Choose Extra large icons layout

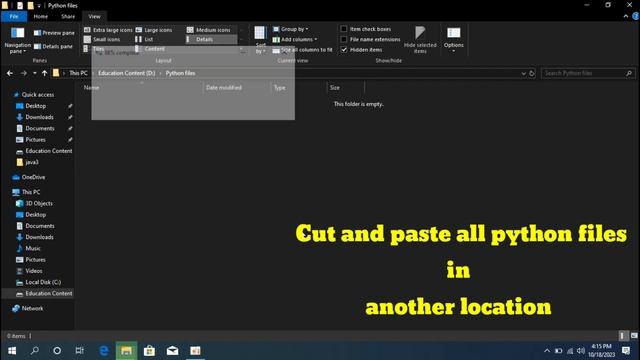click(x=108, y=30)
